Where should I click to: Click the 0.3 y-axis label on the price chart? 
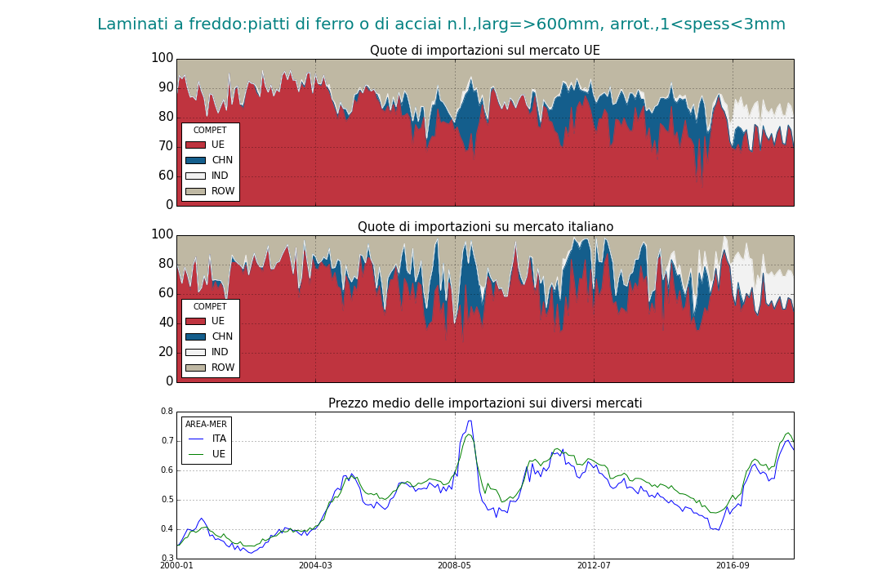[x=167, y=558]
